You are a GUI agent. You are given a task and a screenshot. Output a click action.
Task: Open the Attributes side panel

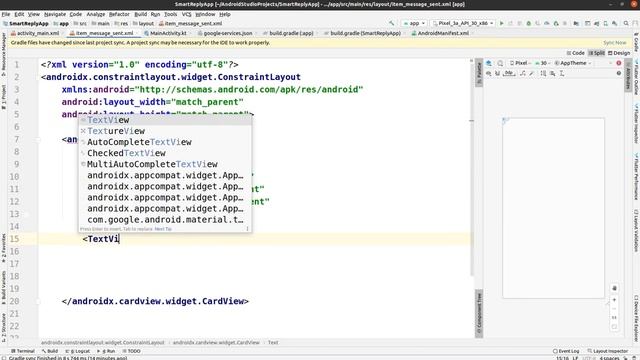coord(628,75)
